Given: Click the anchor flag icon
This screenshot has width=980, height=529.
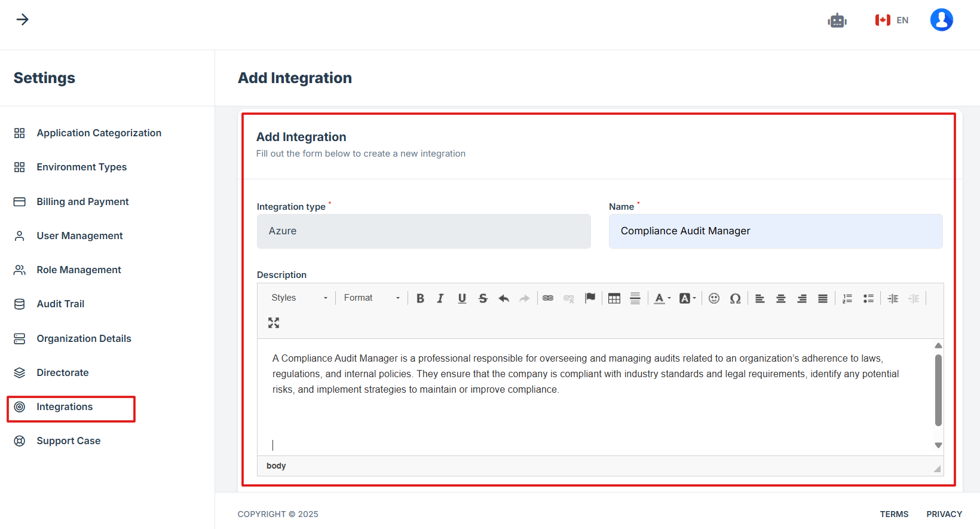Looking at the screenshot, I should (590, 298).
